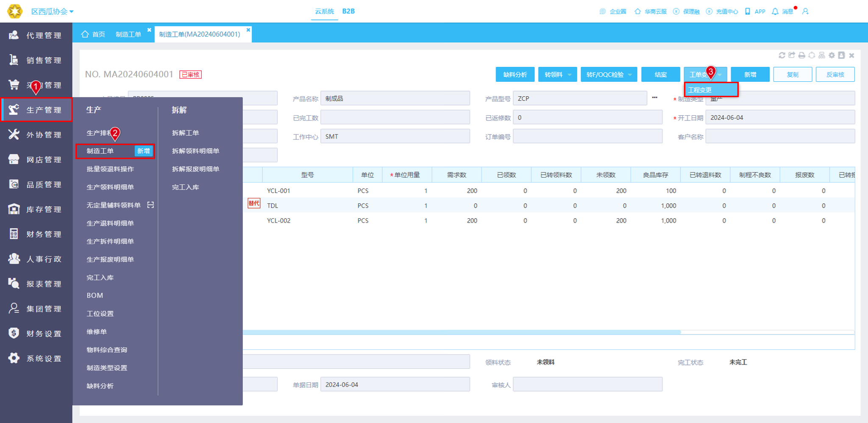Image resolution: width=868 pixels, height=423 pixels.
Task: Expand the 转F/OQC检验 dropdown arrow
Action: [x=630, y=75]
